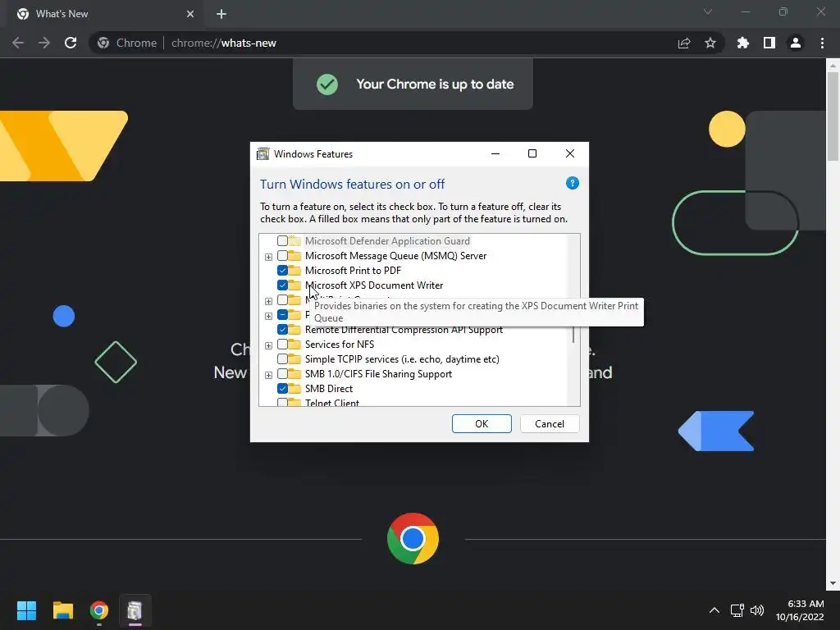The width and height of the screenshot is (840, 630).
Task: Select Microsoft Print to PDF label
Action: [x=353, y=271]
